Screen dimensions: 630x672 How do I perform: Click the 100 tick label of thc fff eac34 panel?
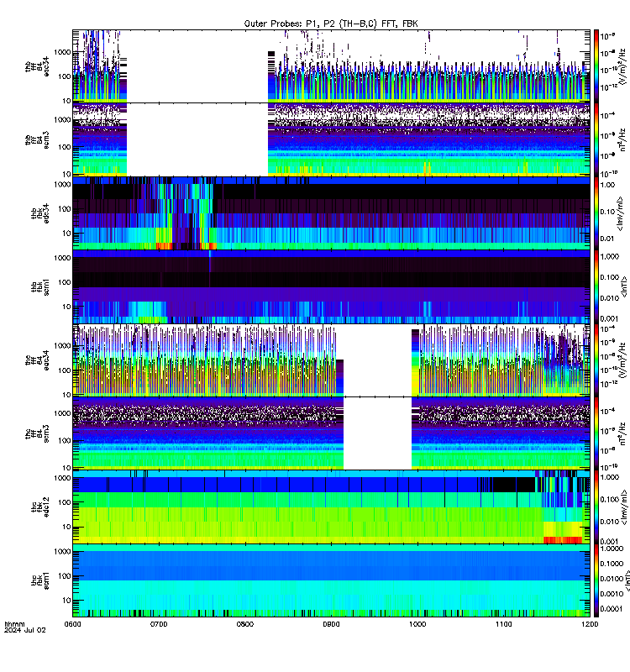pos(65,370)
